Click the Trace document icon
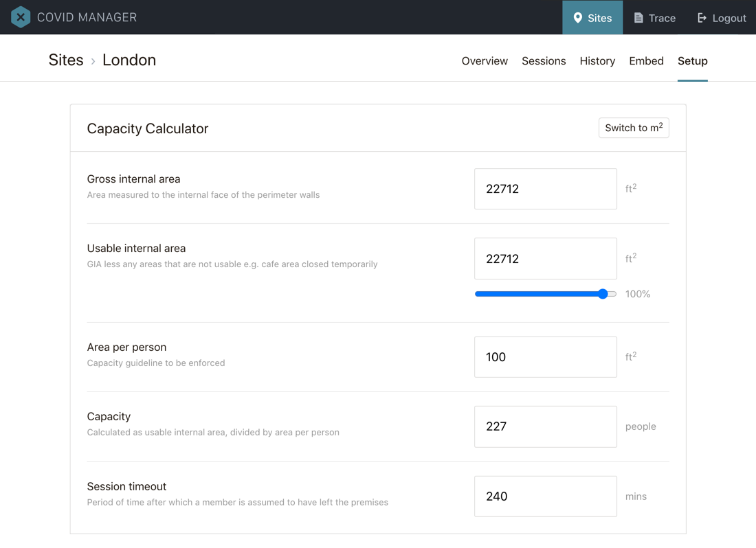This screenshot has width=756, height=548. [x=638, y=18]
